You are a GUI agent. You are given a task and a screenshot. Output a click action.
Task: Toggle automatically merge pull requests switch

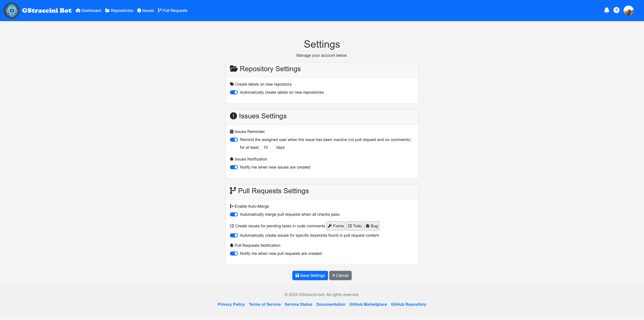(x=234, y=214)
